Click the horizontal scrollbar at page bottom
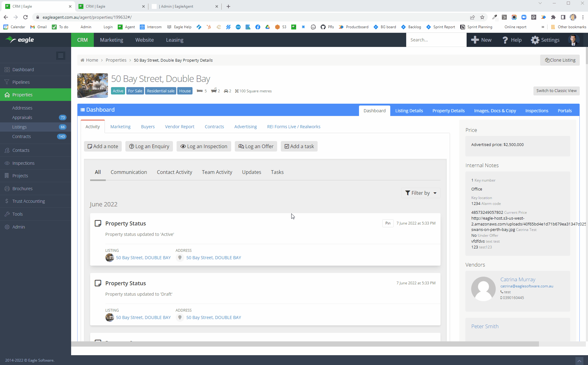The image size is (588, 365). click(305, 344)
